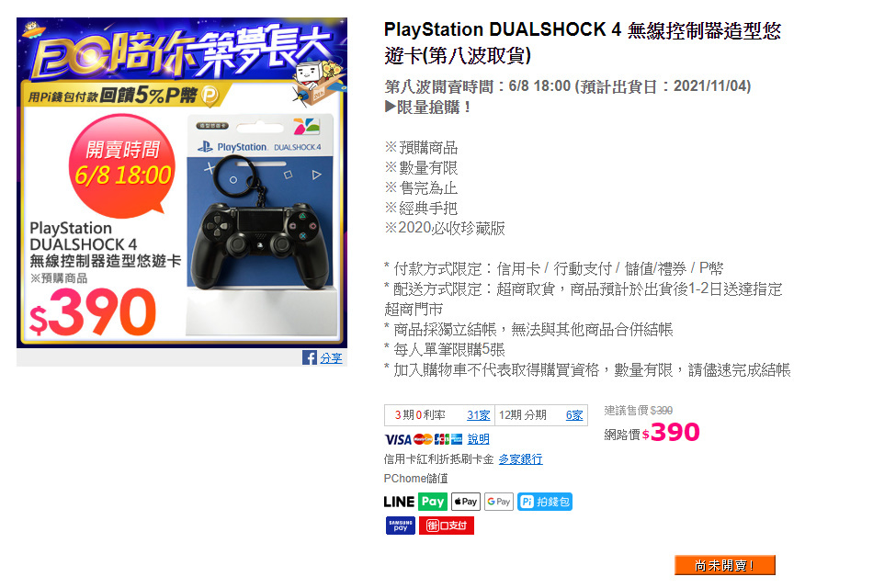
Task: Select the 3期0利率 installment cell
Action: 439,415
